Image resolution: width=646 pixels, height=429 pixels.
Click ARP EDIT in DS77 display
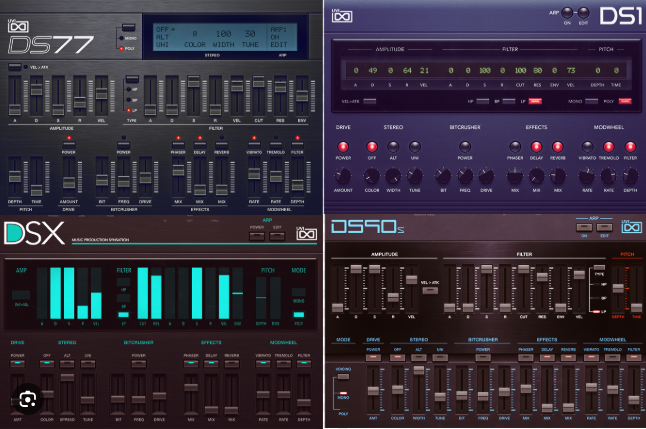tap(279, 45)
